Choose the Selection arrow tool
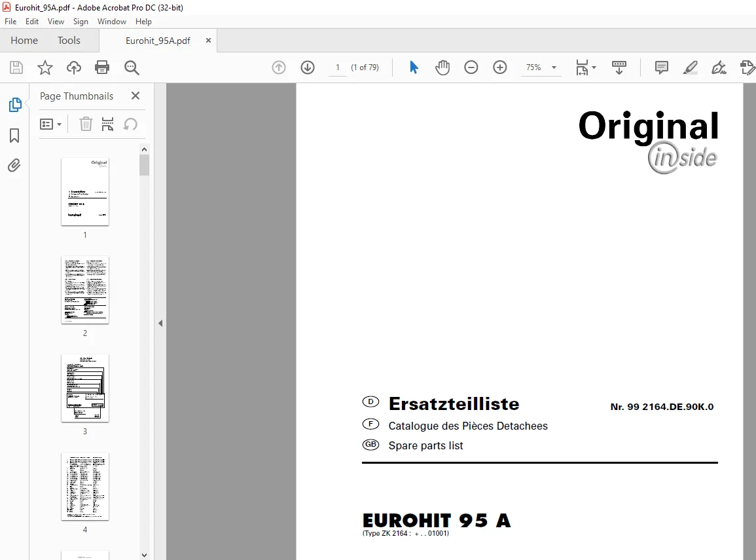756x560 pixels. [414, 67]
